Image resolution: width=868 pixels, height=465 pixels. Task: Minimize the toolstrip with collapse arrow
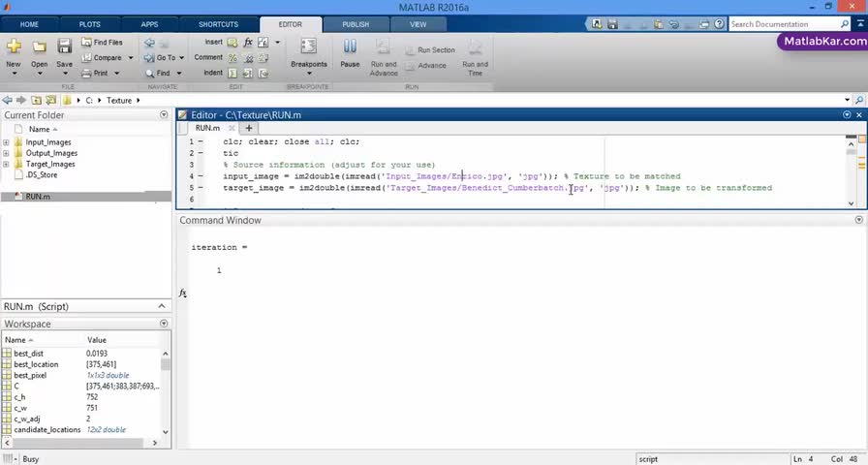[861, 24]
